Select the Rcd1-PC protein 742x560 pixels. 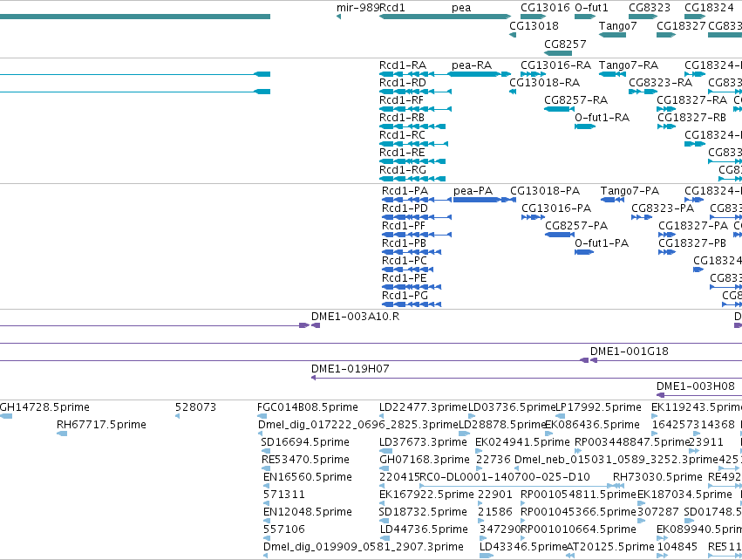407,270
